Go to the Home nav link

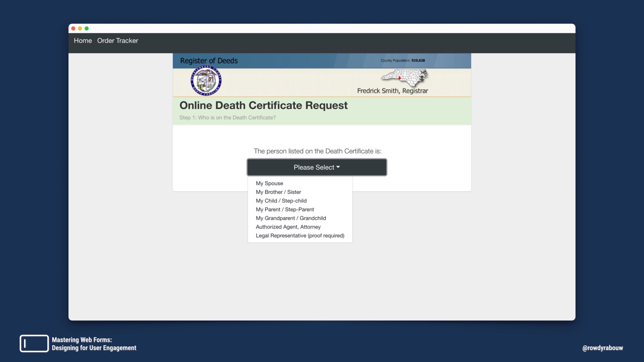83,41
